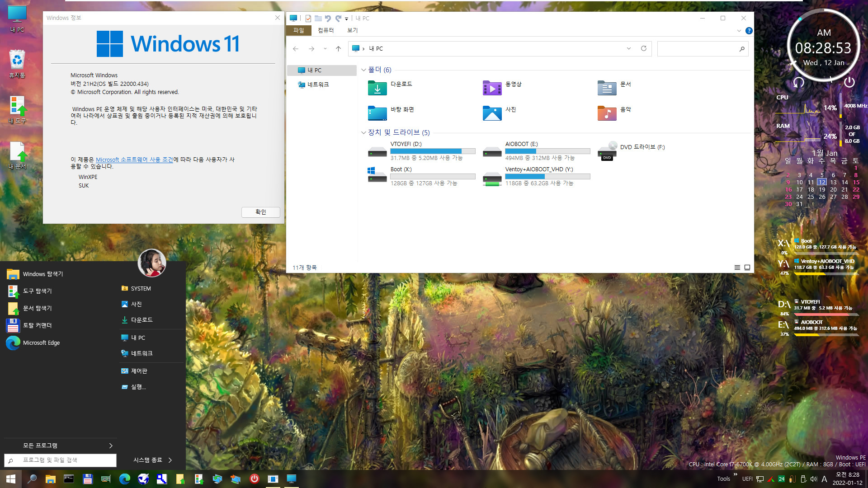
Task: Open the 휴지통 recycle bin icon
Action: (17, 63)
